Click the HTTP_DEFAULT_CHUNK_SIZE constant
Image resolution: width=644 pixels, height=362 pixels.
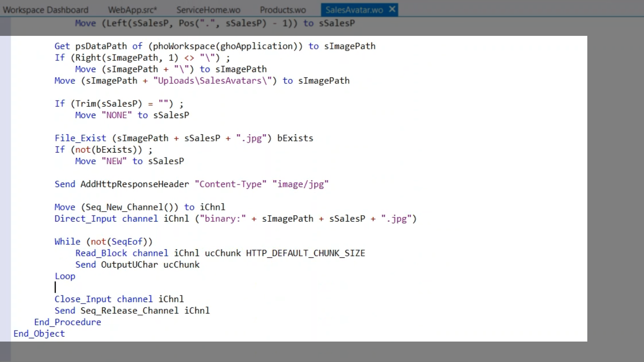point(305,253)
